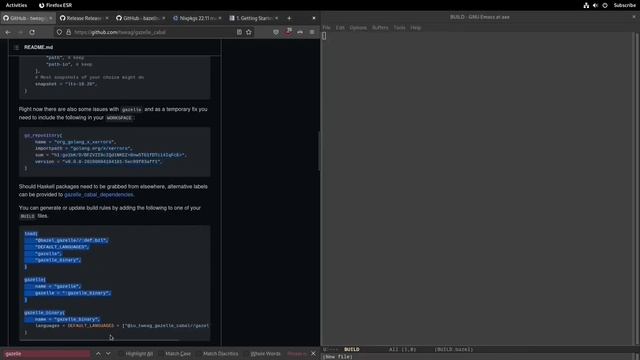
Task: Bookmark this page with the star icon
Action: point(249,32)
